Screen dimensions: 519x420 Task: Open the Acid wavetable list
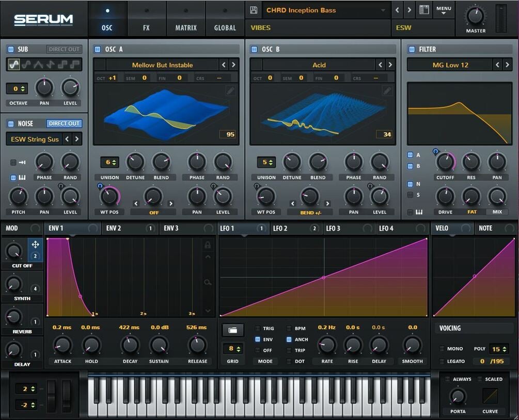pos(319,65)
